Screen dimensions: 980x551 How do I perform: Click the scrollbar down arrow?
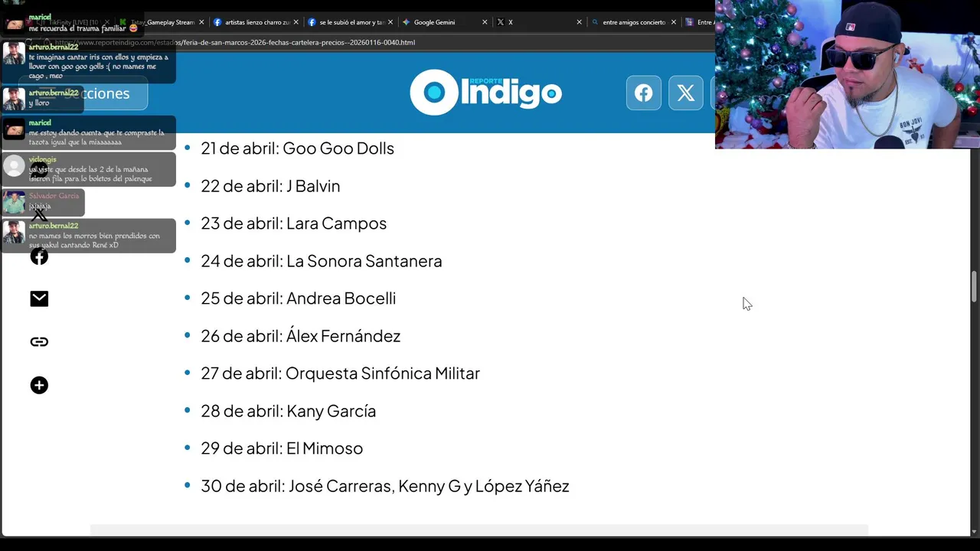(975, 531)
